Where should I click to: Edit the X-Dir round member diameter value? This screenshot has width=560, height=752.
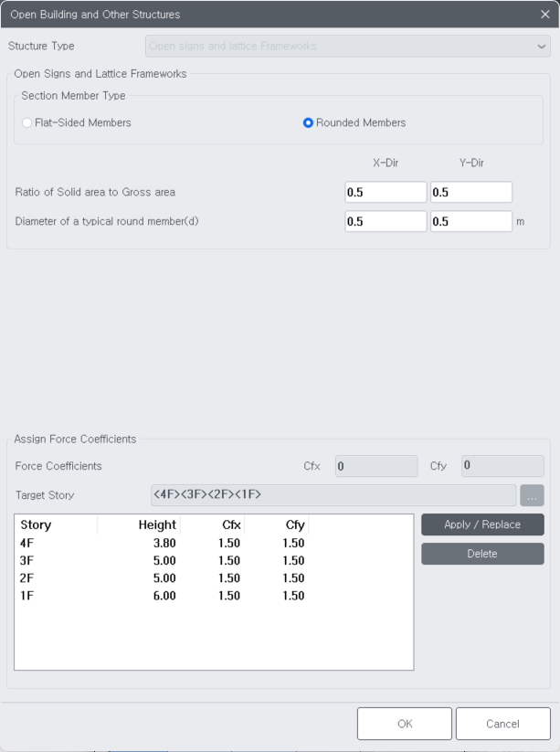point(385,220)
